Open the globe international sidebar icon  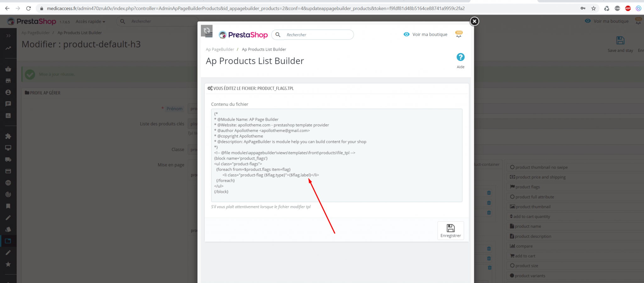point(8,183)
